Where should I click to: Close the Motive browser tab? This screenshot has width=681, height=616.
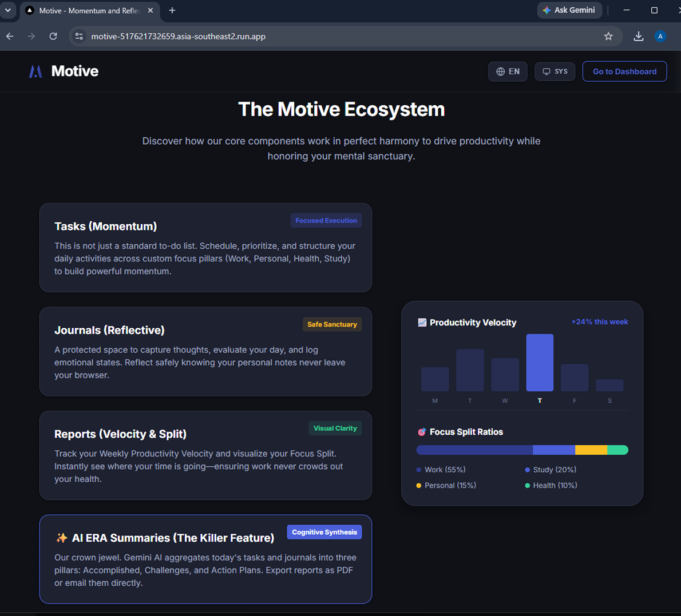click(151, 10)
